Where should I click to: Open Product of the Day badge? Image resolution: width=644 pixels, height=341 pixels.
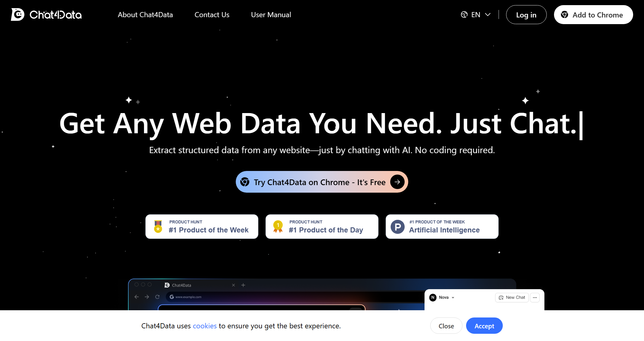click(x=322, y=226)
